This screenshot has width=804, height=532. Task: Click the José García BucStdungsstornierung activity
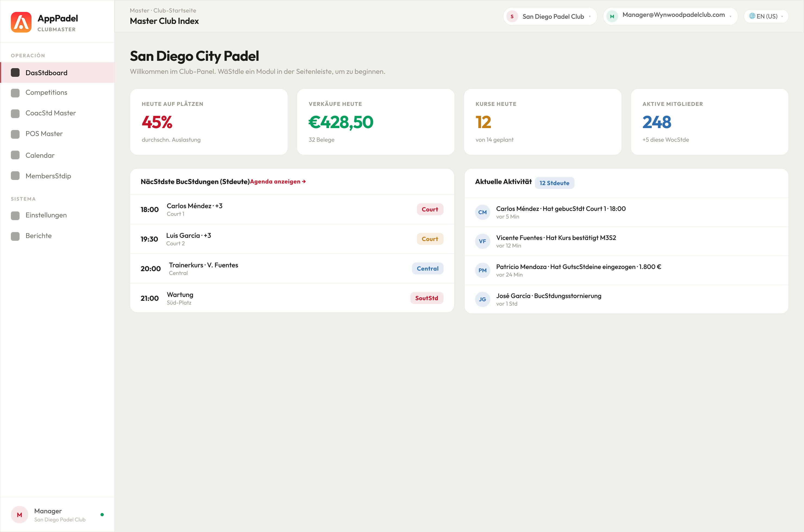click(626, 299)
